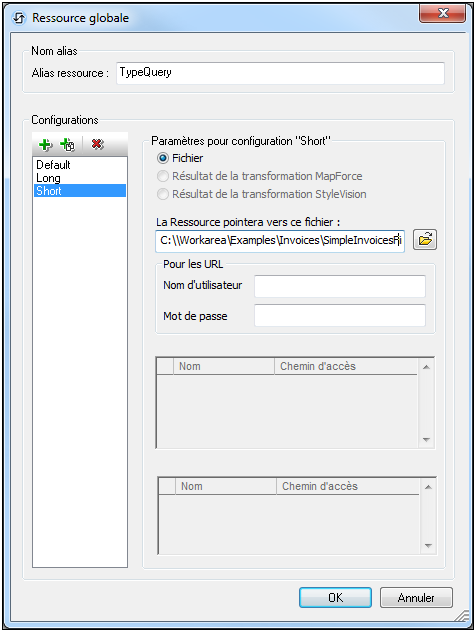Click the Alias ressource text field
The height and width of the screenshot is (632, 476).
(281, 73)
